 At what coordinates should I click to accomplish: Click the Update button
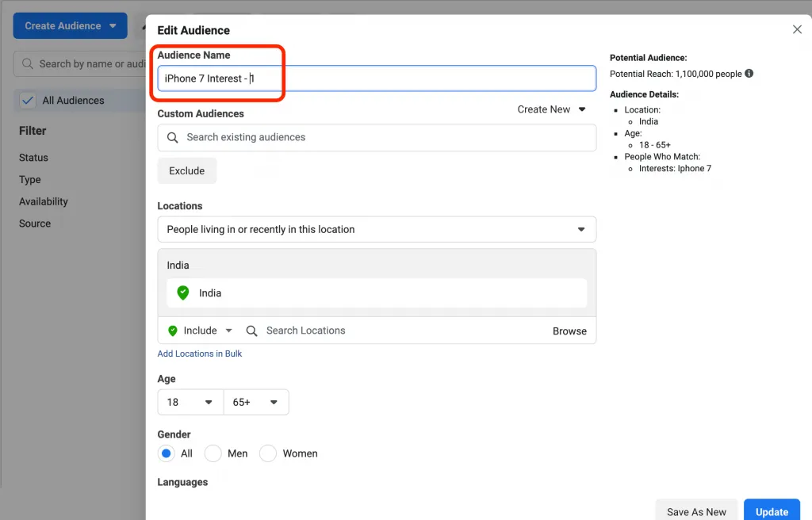[772, 511]
